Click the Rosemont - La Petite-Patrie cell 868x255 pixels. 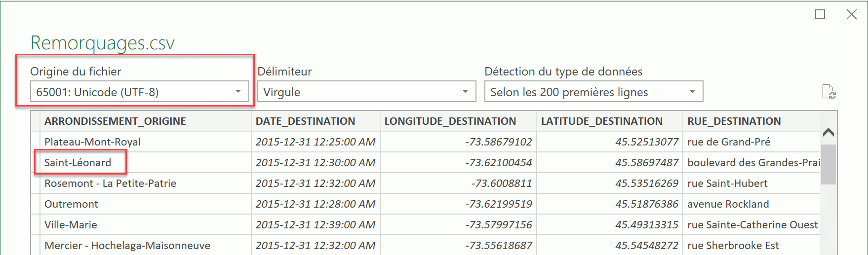click(110, 183)
